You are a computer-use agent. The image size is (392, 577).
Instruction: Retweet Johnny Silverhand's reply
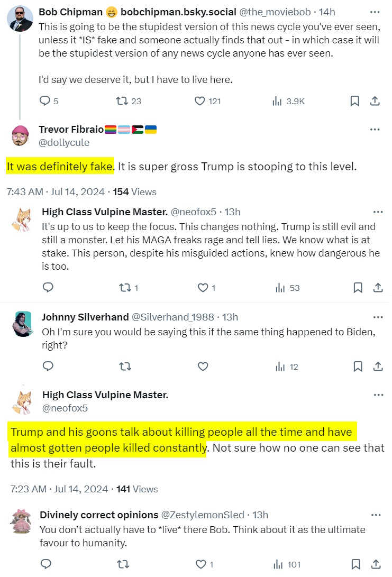tap(125, 366)
